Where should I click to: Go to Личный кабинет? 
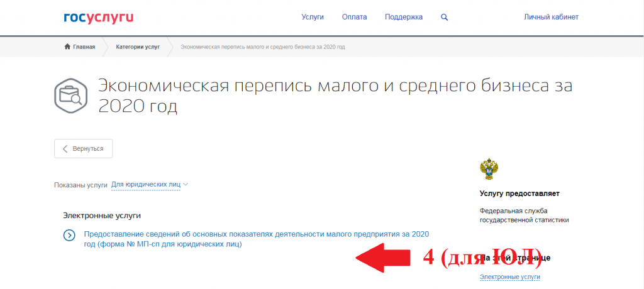[551, 17]
